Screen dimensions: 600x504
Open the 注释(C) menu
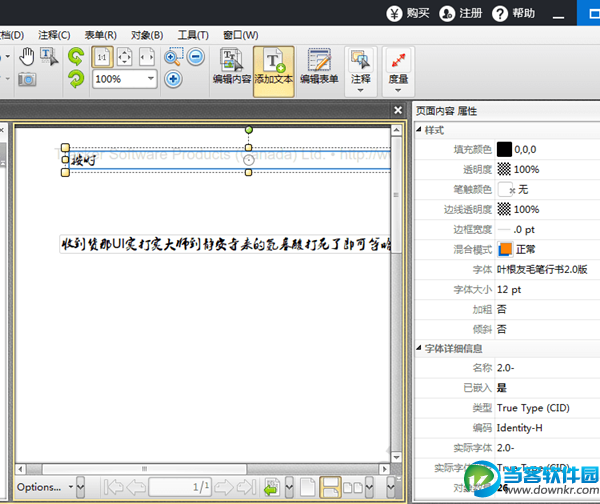click(x=54, y=35)
